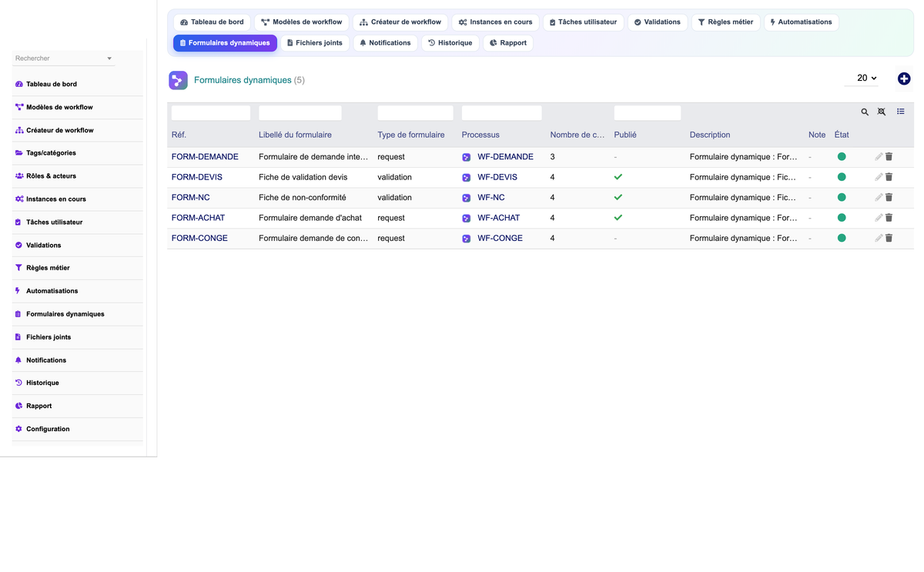
Task: Delete the FORM-NC row via trash icon
Action: [x=889, y=198]
